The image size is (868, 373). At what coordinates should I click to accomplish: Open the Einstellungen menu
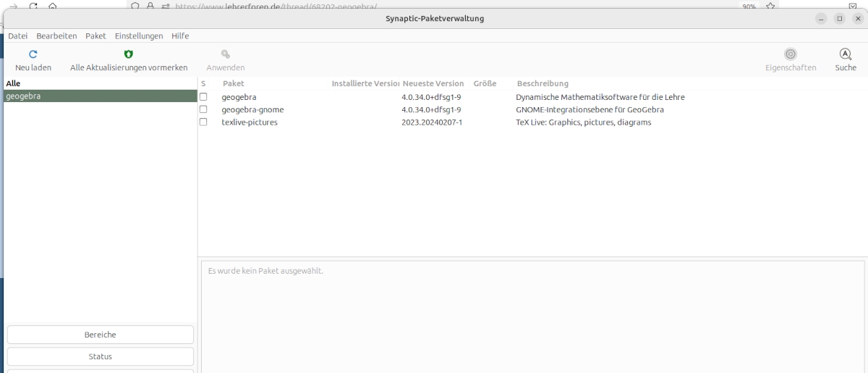[139, 35]
